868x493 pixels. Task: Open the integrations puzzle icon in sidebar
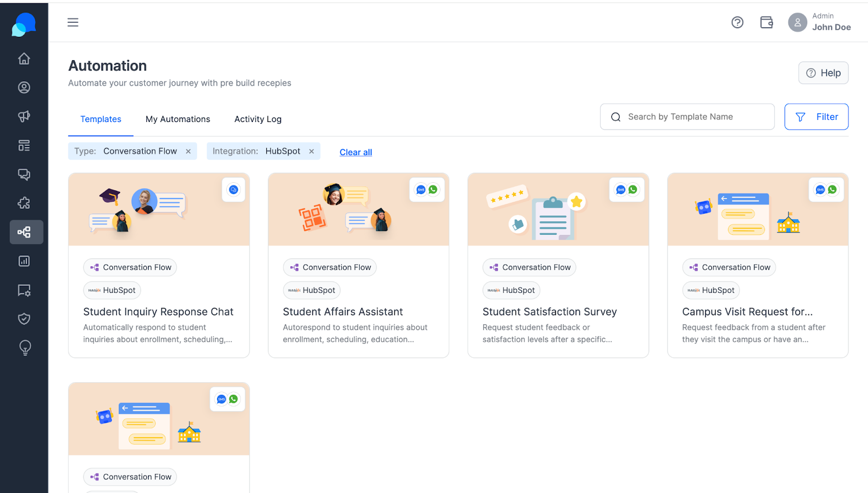pyautogui.click(x=24, y=203)
